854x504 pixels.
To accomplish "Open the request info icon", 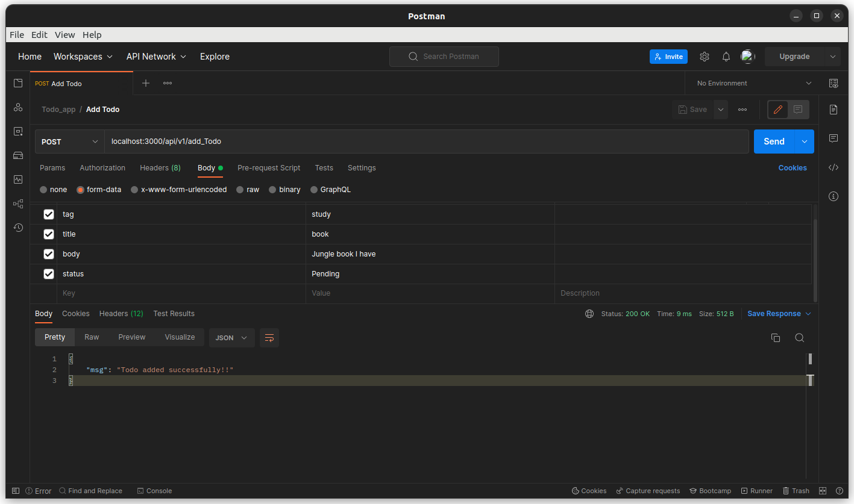I will 834,196.
